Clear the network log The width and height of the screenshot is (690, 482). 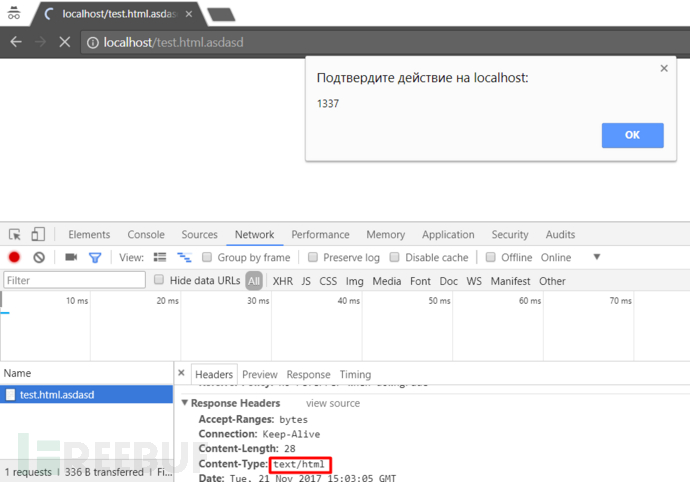coord(39,257)
